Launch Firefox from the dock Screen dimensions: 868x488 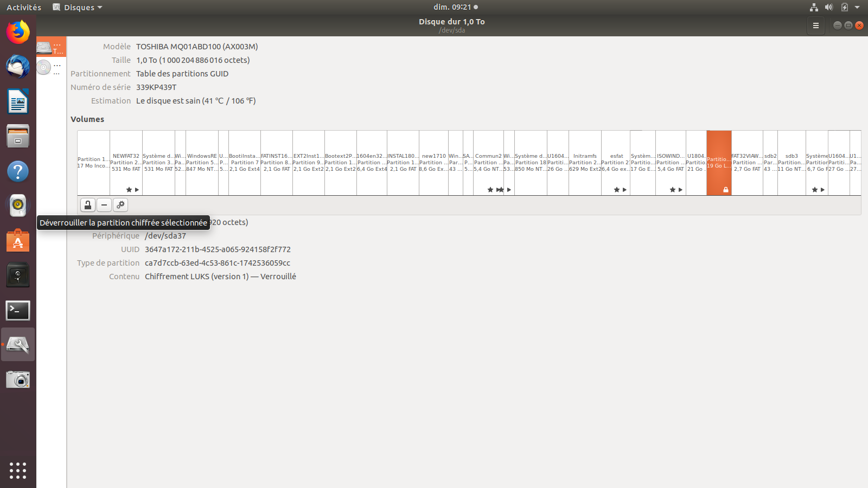point(18,32)
